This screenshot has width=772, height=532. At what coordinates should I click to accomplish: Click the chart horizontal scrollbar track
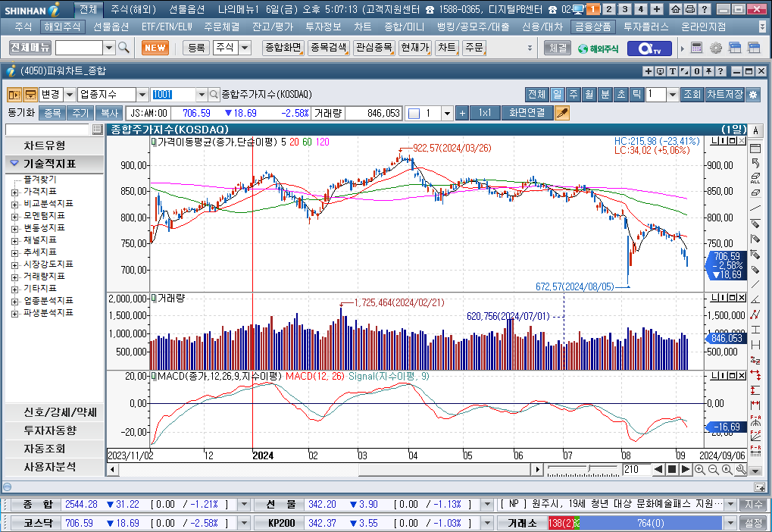pos(325,469)
